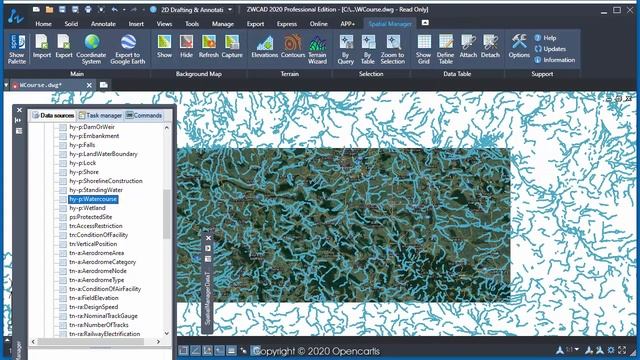Open Spatial Manager Options
Image resolution: width=640 pixels, height=360 pixels.
tap(519, 46)
